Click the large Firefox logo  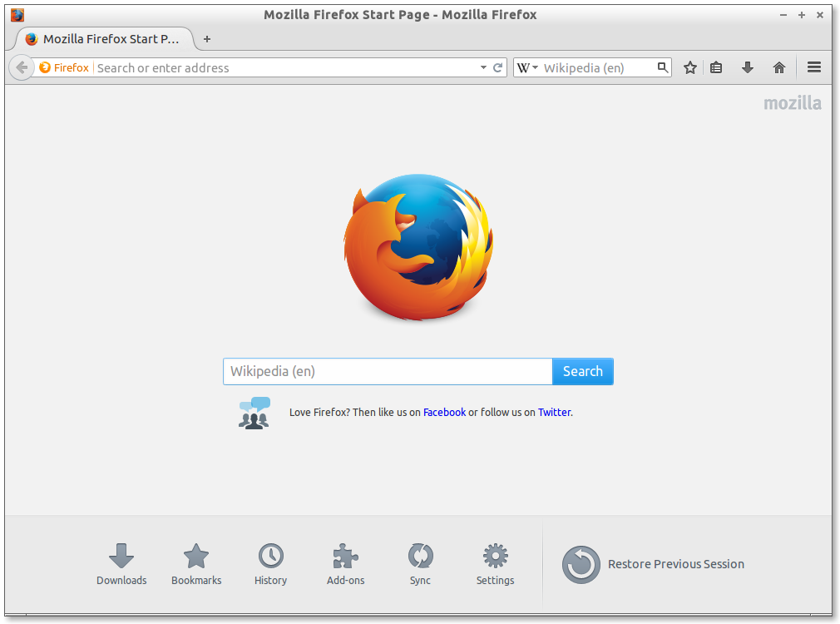tap(418, 247)
